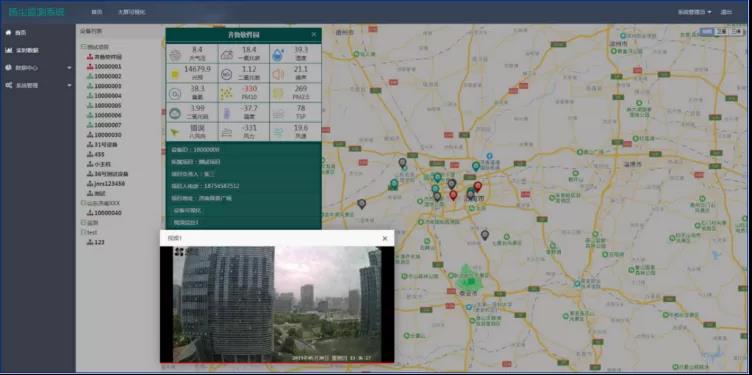Select device 10000005 in the tree

107,105
